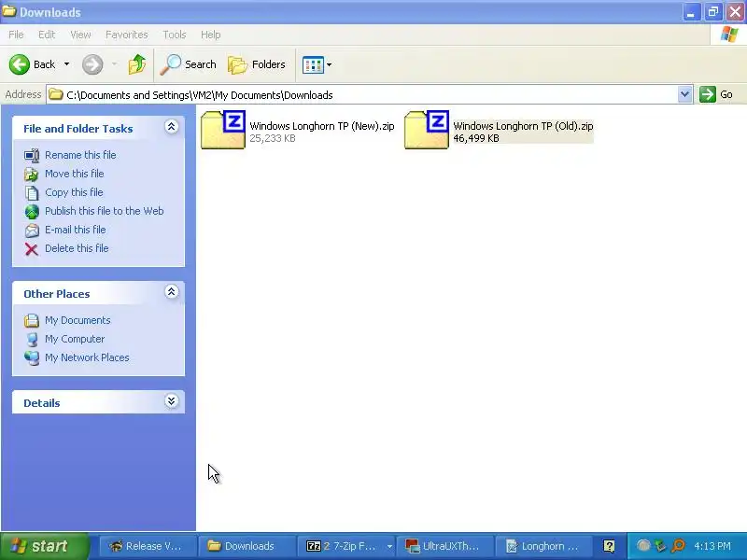Click the Windows Longhorn TP (Old).zip filename
This screenshot has height=560, width=747.
[523, 126]
